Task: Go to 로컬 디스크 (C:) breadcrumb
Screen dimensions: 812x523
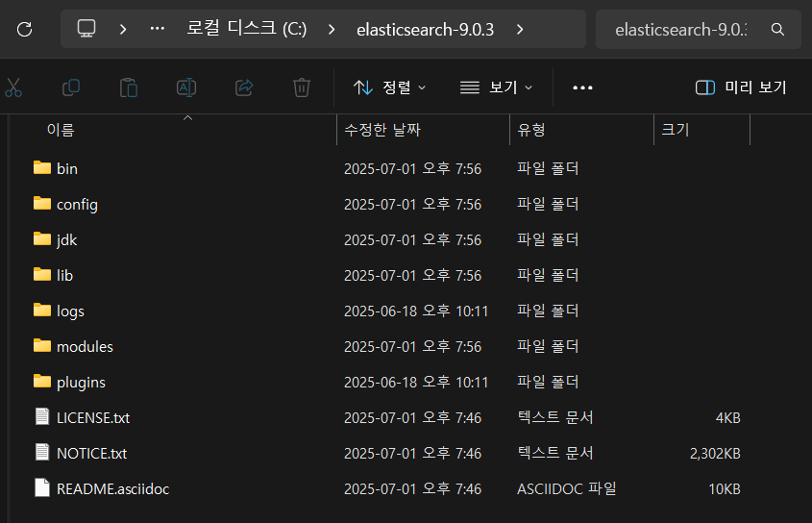Action: pyautogui.click(x=247, y=29)
